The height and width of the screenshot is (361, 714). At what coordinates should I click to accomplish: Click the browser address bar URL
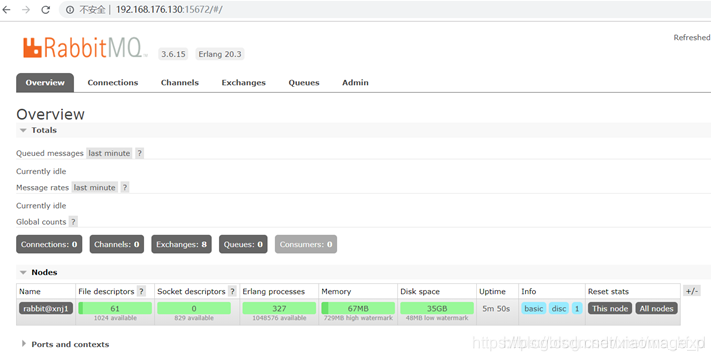click(169, 10)
